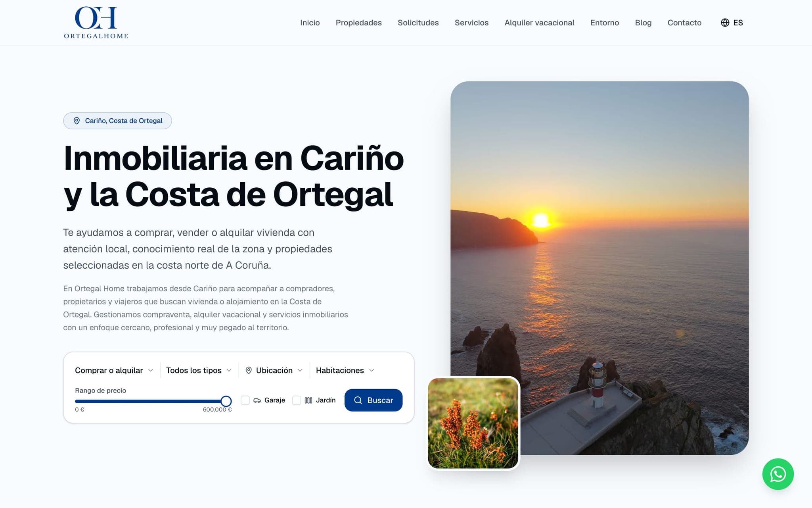This screenshot has height=508, width=812.
Task: Open the Todos los tipos dropdown
Action: [199, 370]
